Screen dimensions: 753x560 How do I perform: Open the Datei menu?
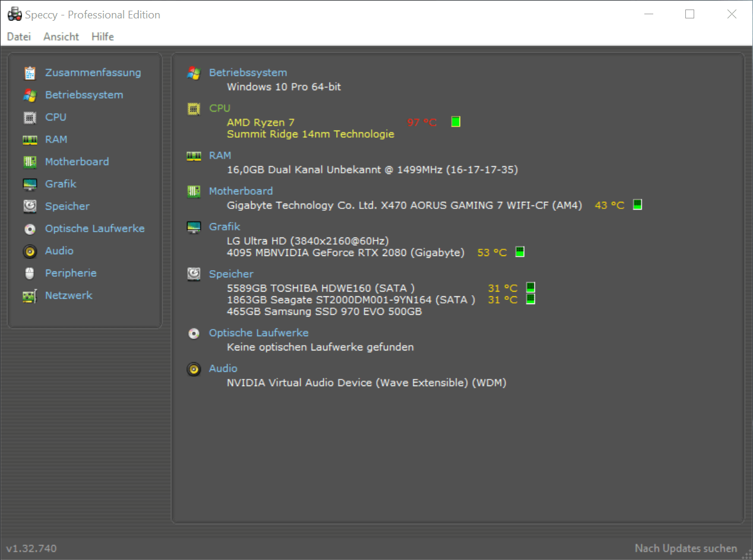[x=19, y=36]
